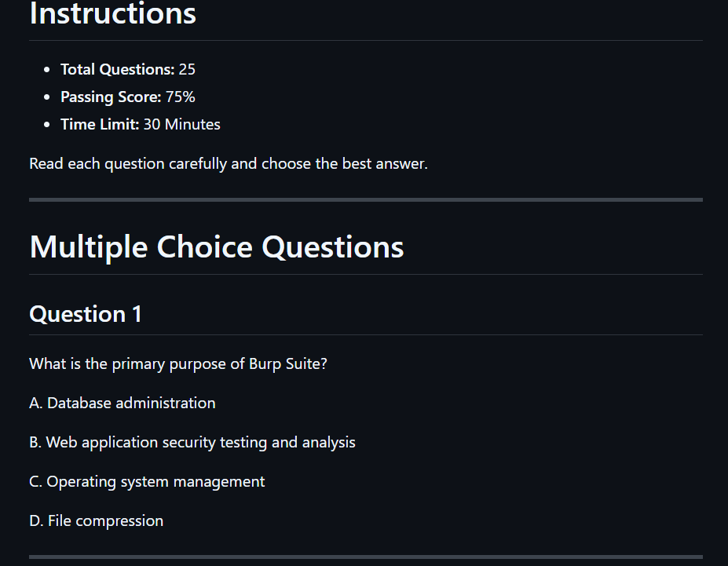The image size is (728, 566).
Task: Select the bold 'Passing Score:' label
Action: [x=111, y=97]
